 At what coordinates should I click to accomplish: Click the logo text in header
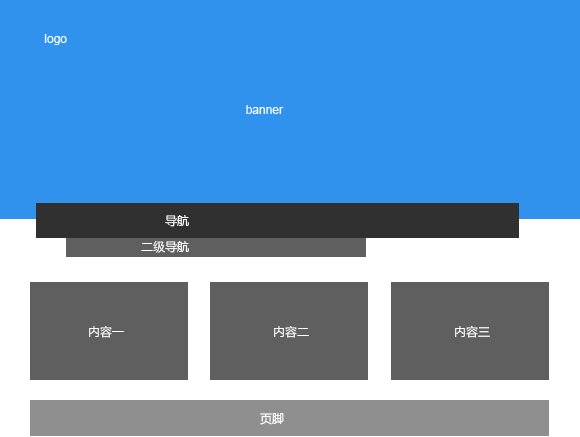click(x=55, y=39)
